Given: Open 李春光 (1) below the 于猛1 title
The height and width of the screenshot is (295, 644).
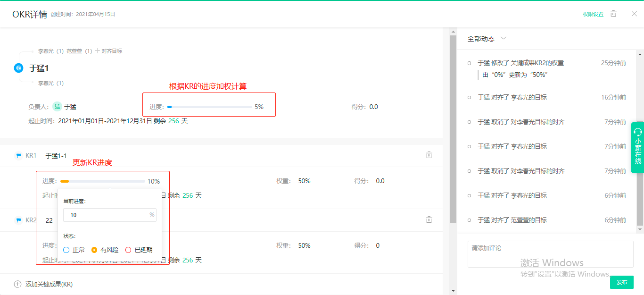Looking at the screenshot, I should click(51, 83).
